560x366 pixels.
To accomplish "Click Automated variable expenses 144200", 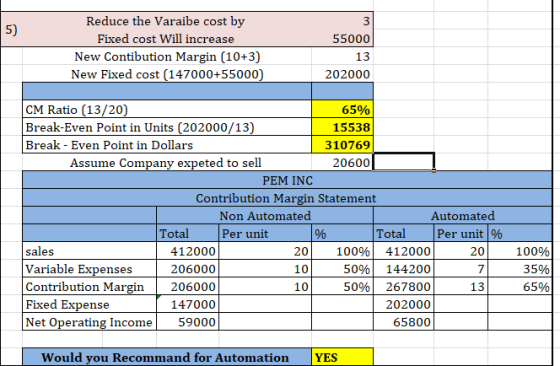I will tap(404, 269).
